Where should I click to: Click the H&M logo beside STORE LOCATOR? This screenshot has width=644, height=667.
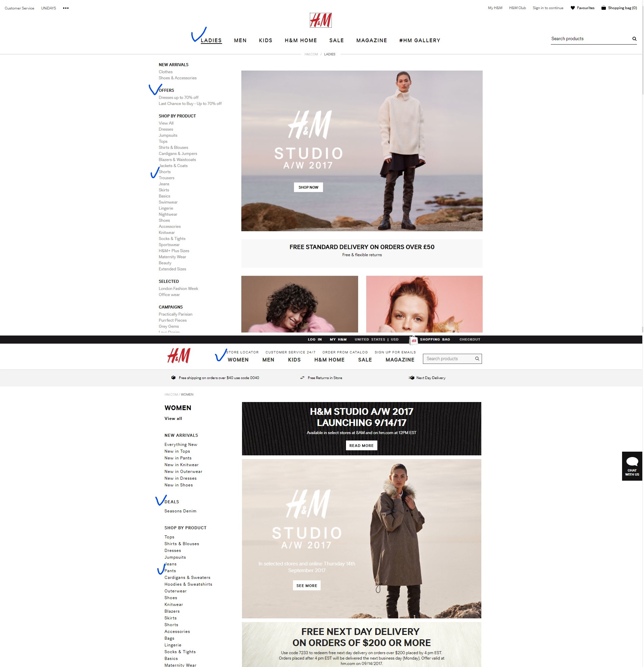coord(179,356)
